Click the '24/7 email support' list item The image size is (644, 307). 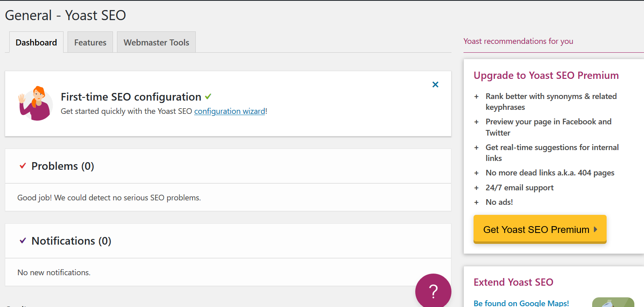click(519, 187)
